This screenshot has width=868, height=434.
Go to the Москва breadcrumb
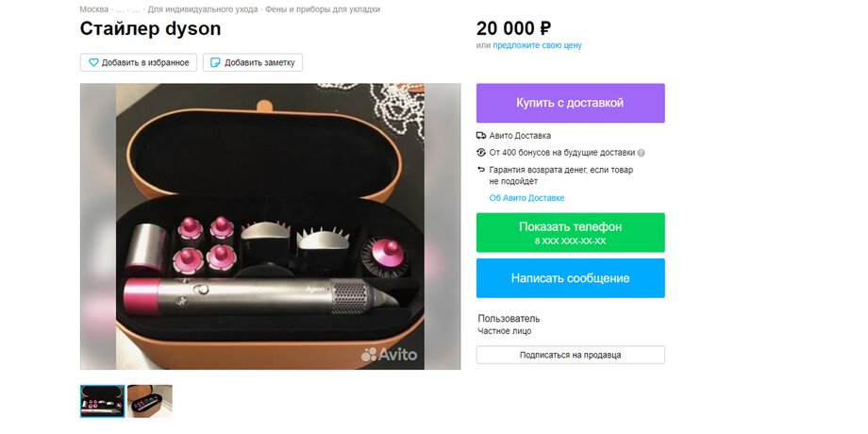pyautogui.click(x=94, y=9)
